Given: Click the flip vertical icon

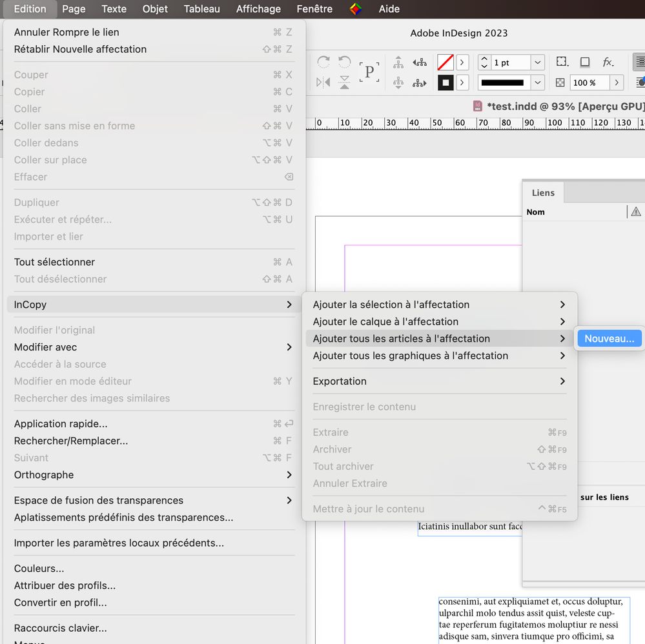Looking at the screenshot, I should (x=345, y=83).
